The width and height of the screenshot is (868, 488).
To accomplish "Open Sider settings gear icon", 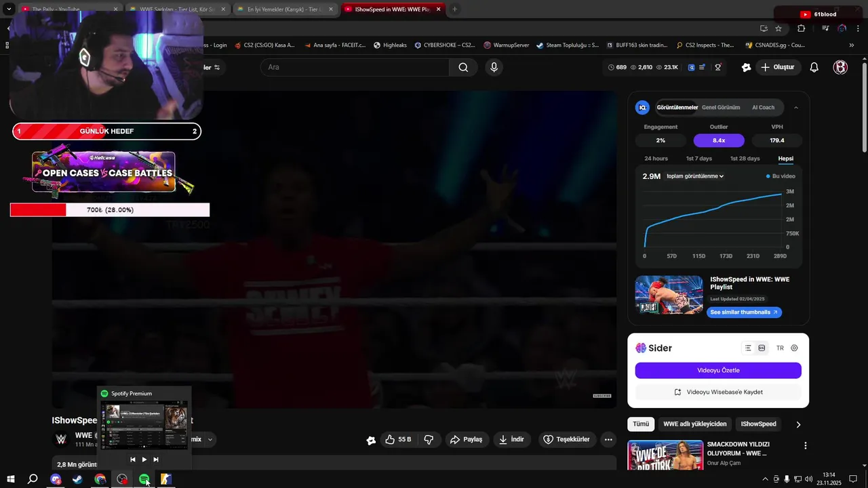I will pos(794,348).
